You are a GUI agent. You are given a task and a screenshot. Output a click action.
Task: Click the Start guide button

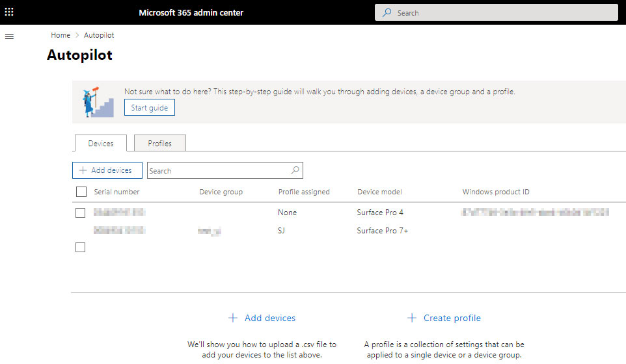(x=149, y=108)
